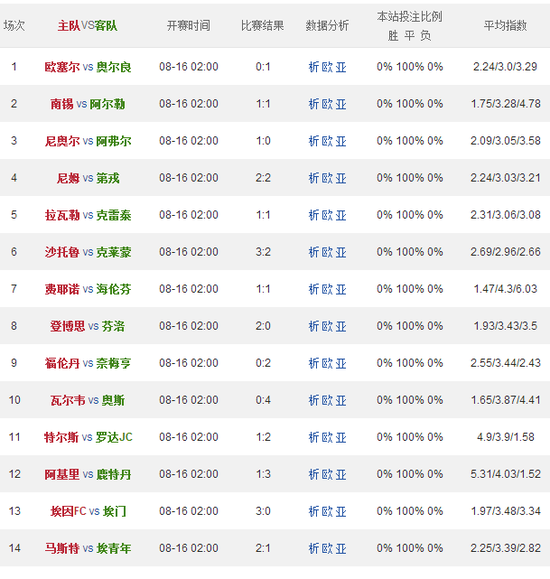
Task: Click home team 阿基里
Action: [x=62, y=474]
